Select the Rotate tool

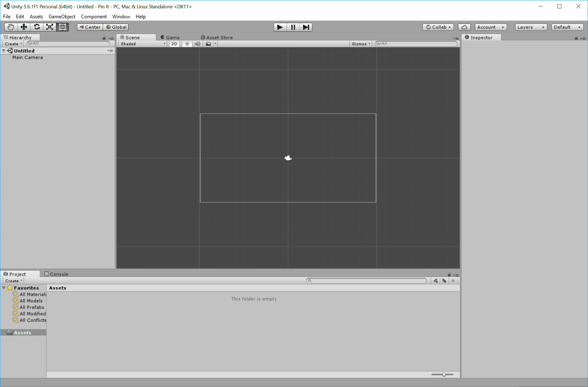(x=37, y=27)
